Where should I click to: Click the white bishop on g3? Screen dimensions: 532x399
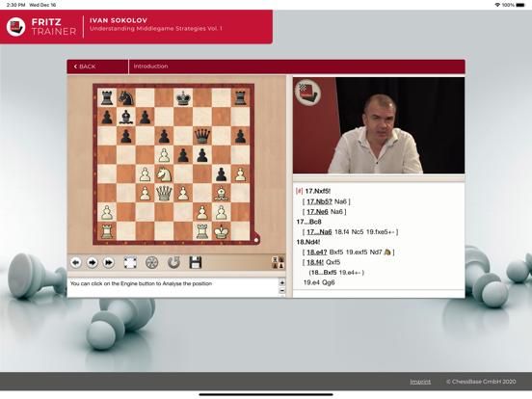(x=222, y=194)
